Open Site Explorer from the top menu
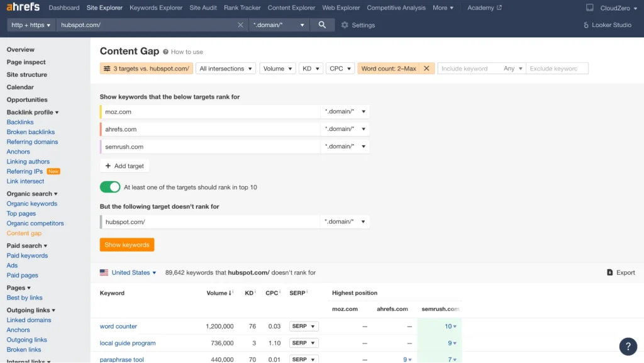644x363 pixels. pyautogui.click(x=104, y=8)
